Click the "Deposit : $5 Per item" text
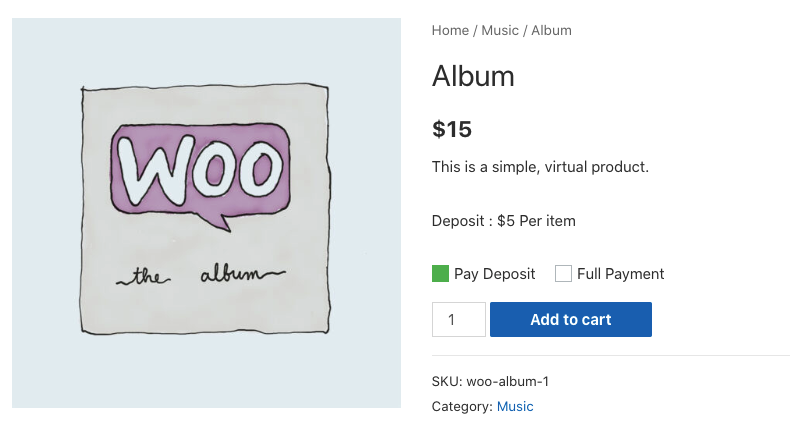Screen dimensions: 799x427 (503, 221)
